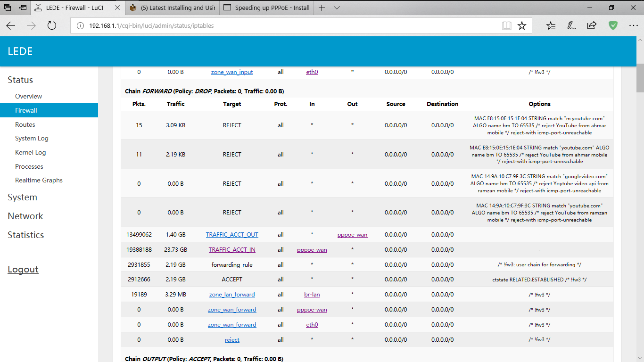Switch to Latest Installing and Using tab

click(x=173, y=8)
